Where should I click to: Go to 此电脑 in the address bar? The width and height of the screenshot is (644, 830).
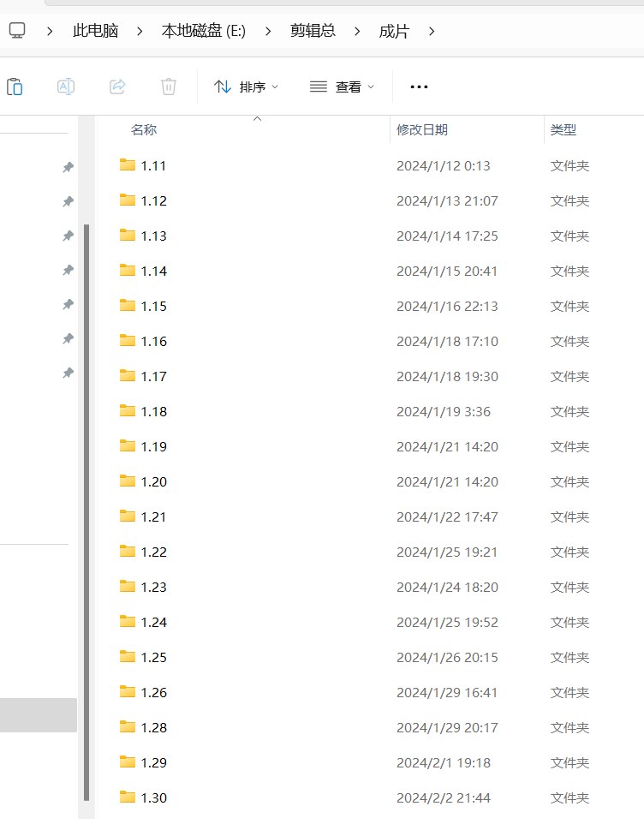(x=95, y=31)
